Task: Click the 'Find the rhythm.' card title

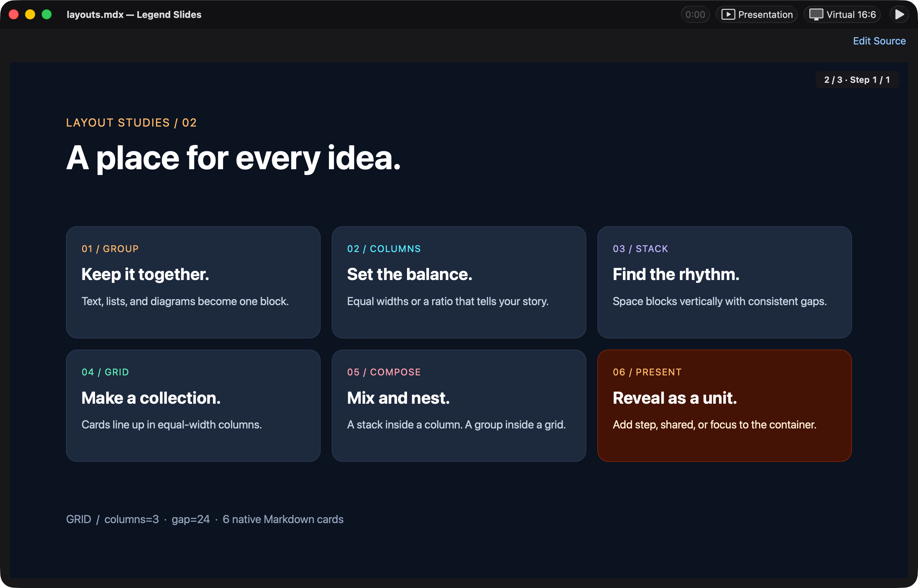Action: tap(676, 275)
